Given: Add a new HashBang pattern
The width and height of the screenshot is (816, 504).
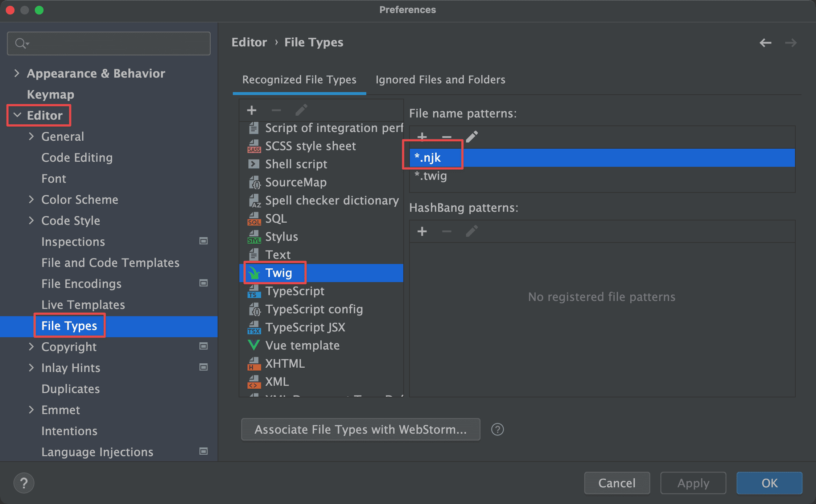Looking at the screenshot, I should click(422, 231).
